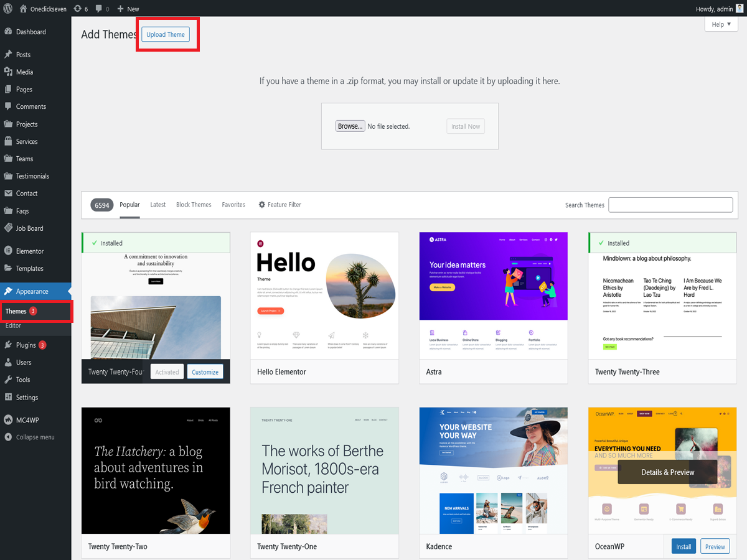Click the Dashboard gauge icon in sidebar

pos(8,32)
